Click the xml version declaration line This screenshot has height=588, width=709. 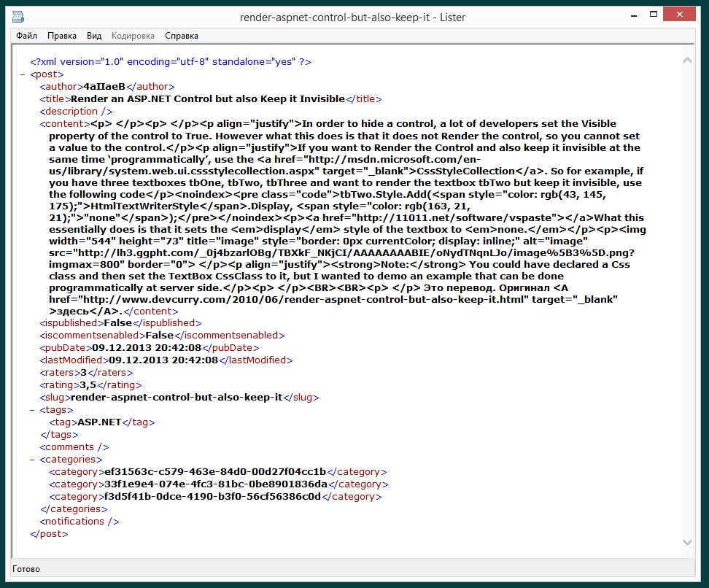171,61
